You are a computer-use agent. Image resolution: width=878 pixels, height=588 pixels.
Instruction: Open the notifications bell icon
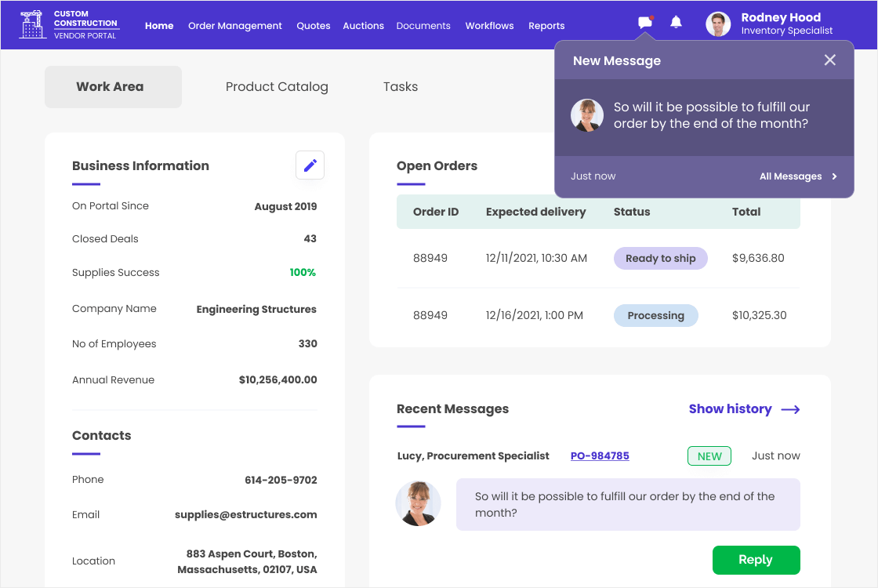tap(677, 23)
